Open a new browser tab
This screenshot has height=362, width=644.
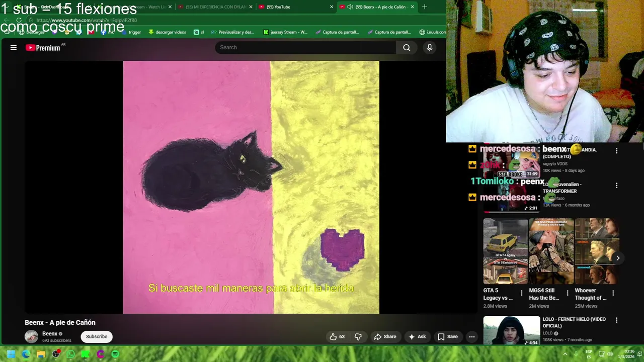point(424,7)
